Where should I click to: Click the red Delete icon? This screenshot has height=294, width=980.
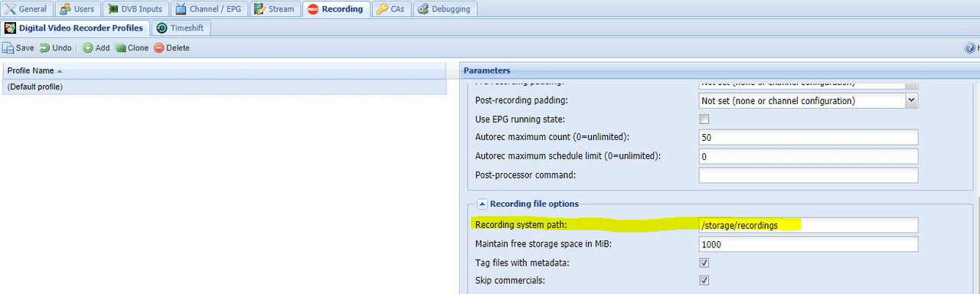click(159, 47)
